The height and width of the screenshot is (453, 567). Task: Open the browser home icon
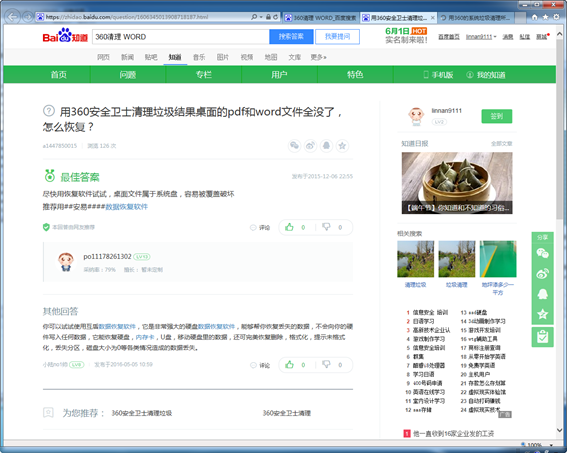pyautogui.click(x=534, y=17)
